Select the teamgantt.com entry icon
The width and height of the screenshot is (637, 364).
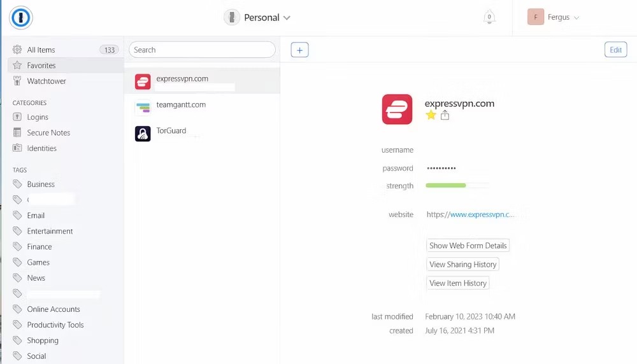143,108
